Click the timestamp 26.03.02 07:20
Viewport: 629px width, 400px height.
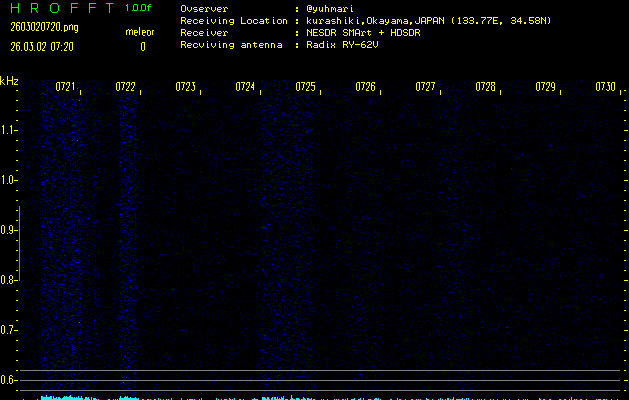click(x=42, y=47)
